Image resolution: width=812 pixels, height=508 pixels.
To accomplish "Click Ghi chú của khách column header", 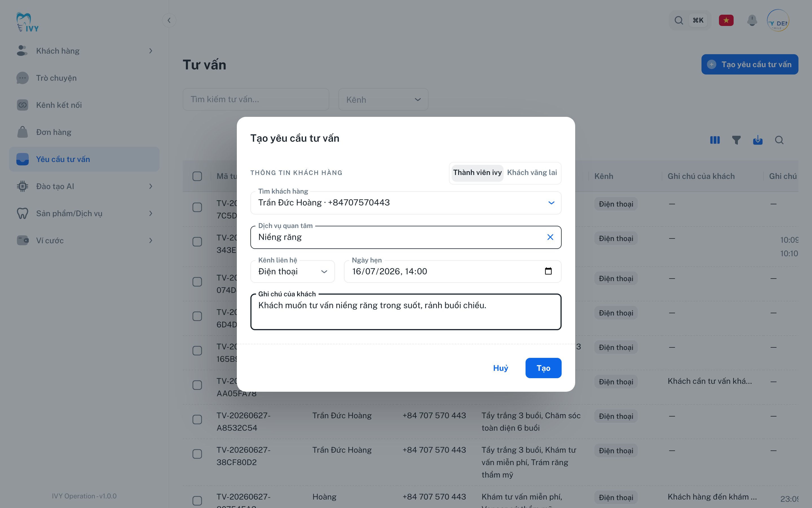I will coord(701,176).
